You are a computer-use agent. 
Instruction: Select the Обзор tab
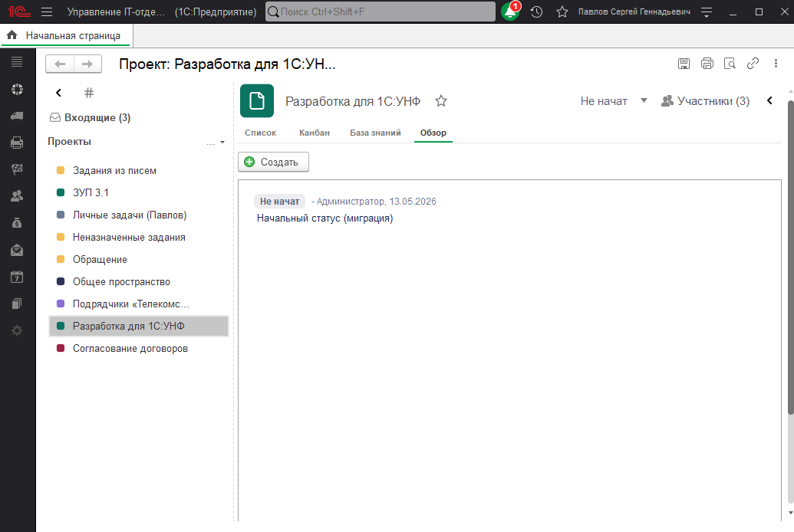433,133
